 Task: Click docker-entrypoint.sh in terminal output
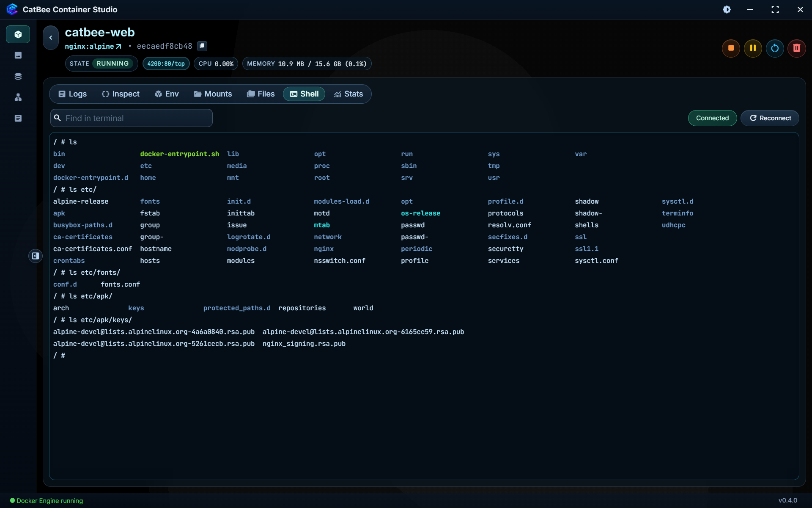pyautogui.click(x=180, y=154)
